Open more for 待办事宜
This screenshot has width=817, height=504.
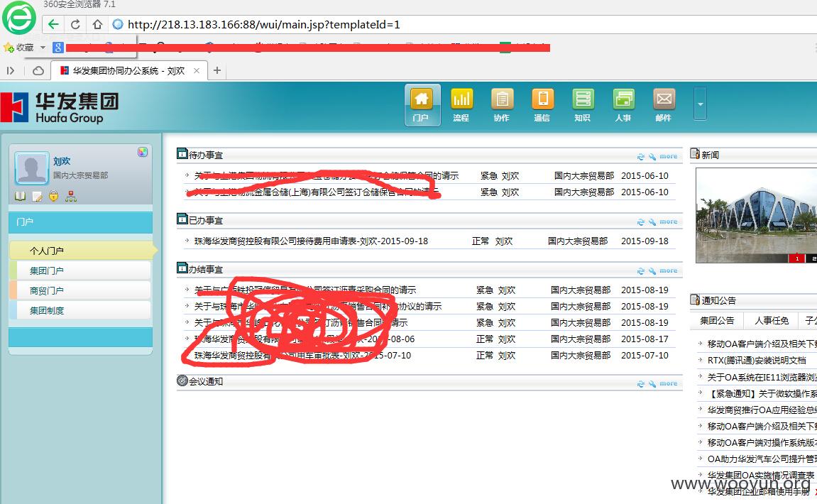(669, 156)
